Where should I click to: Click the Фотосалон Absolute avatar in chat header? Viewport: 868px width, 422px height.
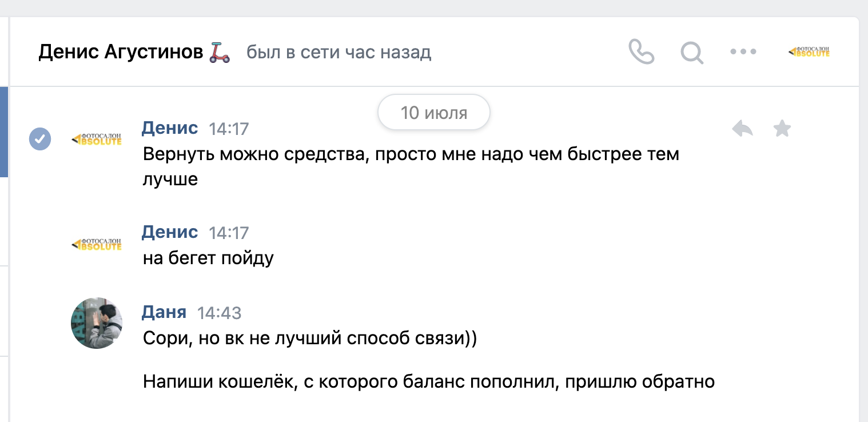809,52
